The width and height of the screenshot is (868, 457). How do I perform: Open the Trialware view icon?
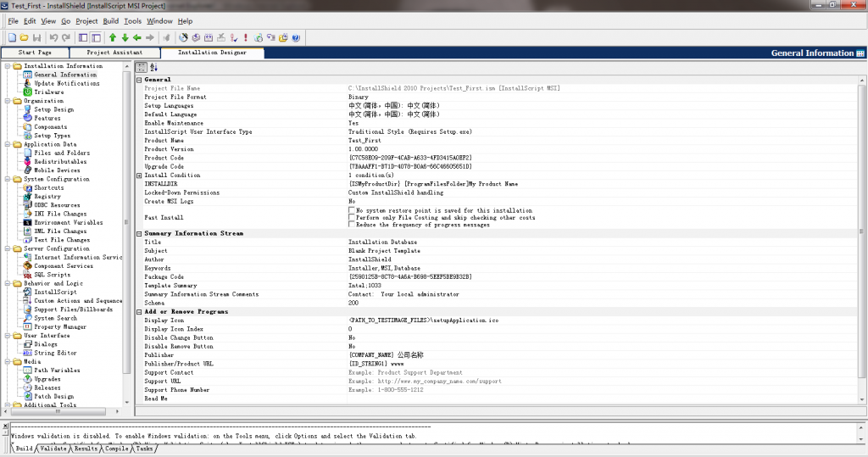coord(28,92)
